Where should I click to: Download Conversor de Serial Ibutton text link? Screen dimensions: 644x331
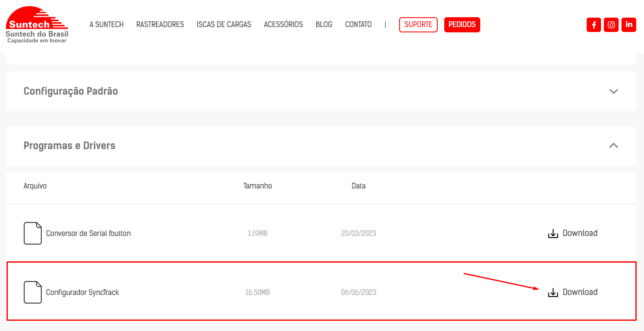[x=580, y=233]
